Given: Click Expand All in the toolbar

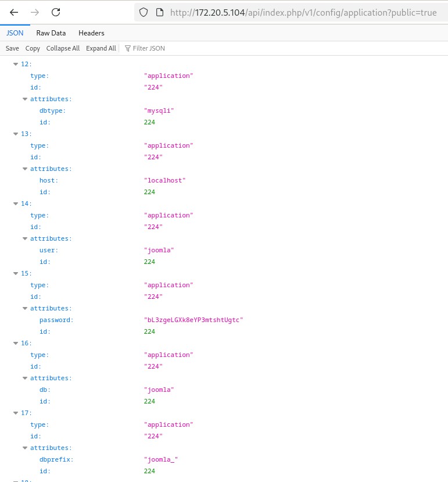Looking at the screenshot, I should click(101, 48).
